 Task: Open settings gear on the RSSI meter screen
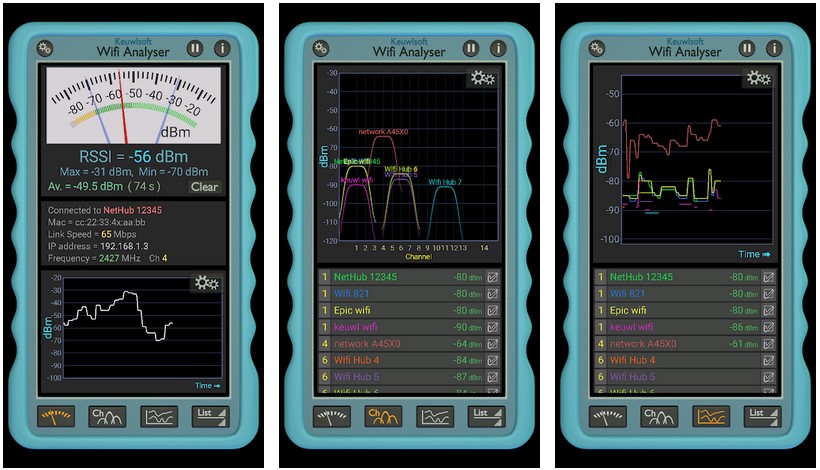coord(45,49)
